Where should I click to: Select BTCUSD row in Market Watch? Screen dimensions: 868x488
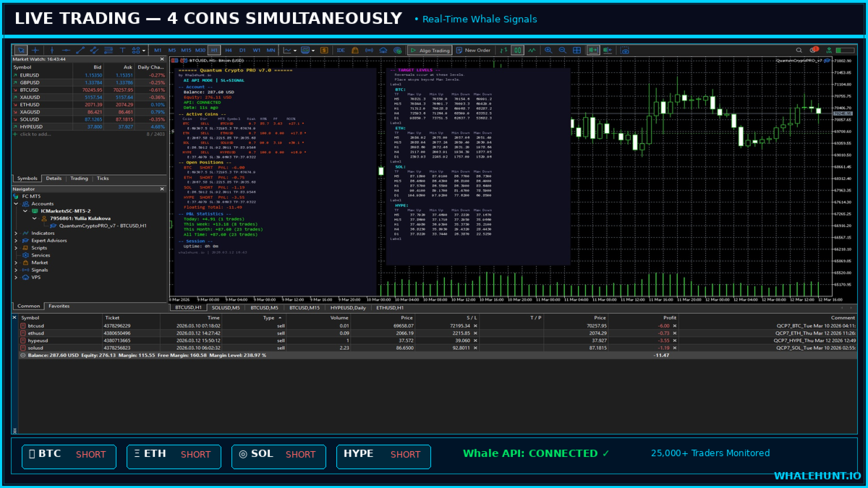pos(90,90)
